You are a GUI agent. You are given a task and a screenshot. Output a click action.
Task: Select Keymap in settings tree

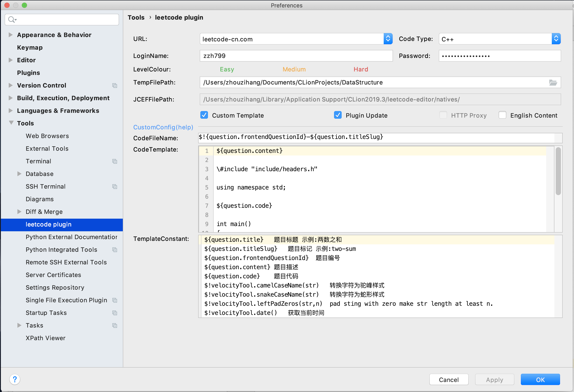coord(30,47)
